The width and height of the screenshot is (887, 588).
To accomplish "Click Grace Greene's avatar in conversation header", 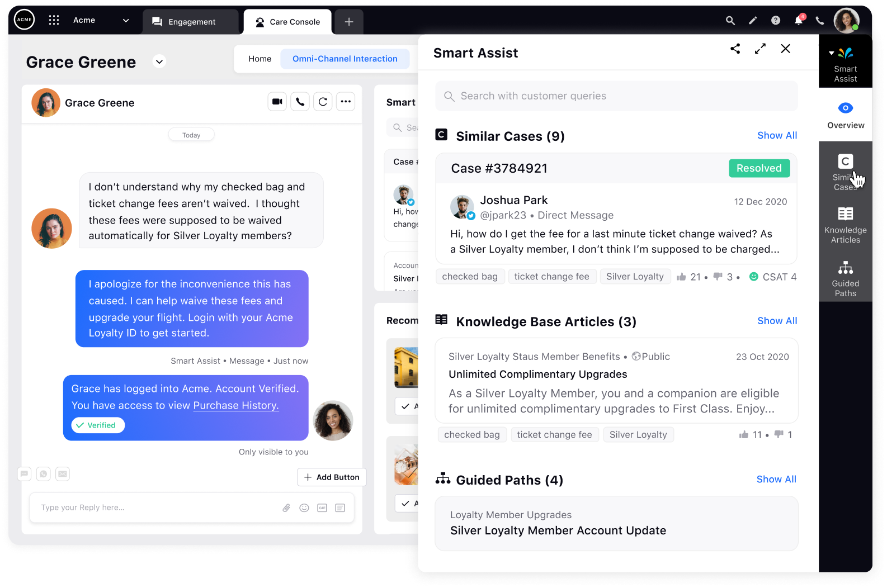I will pyautogui.click(x=46, y=102).
